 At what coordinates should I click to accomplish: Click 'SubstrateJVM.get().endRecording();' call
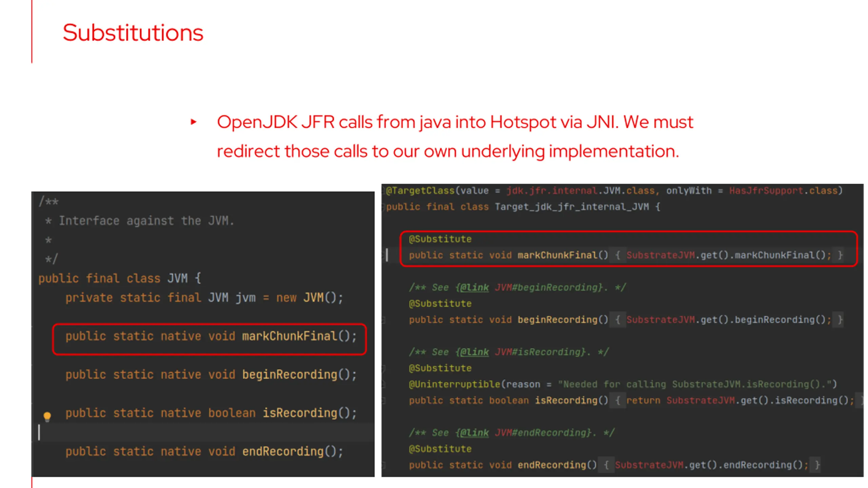pos(712,465)
